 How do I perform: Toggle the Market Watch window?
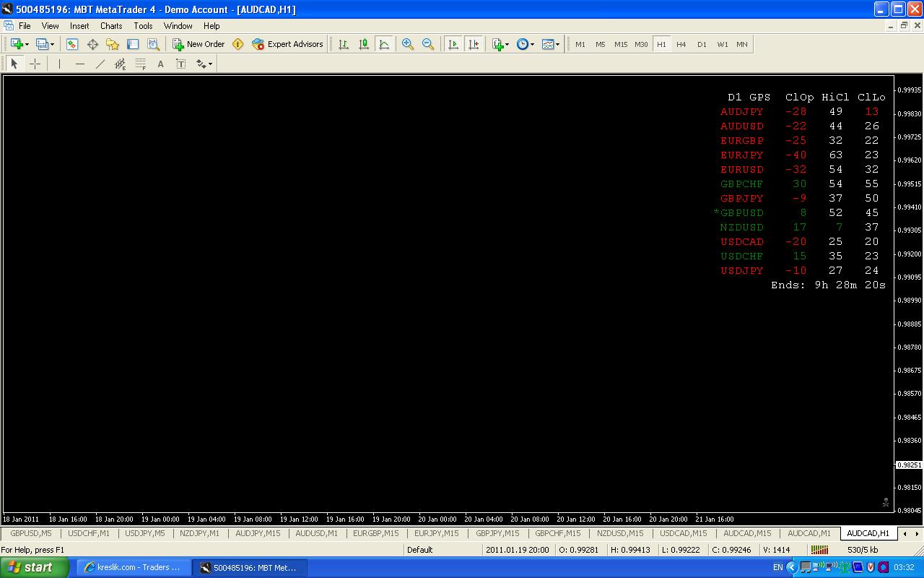[x=72, y=44]
